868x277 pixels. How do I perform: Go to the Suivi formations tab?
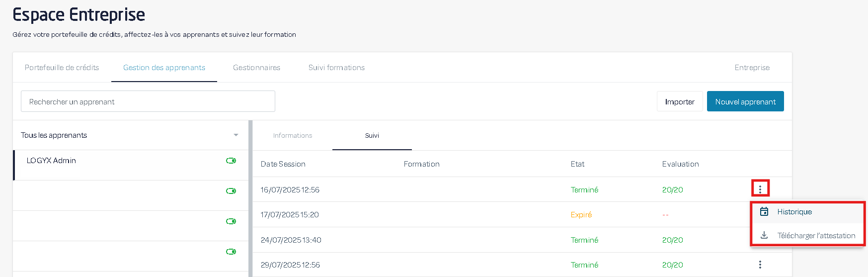[x=336, y=68]
